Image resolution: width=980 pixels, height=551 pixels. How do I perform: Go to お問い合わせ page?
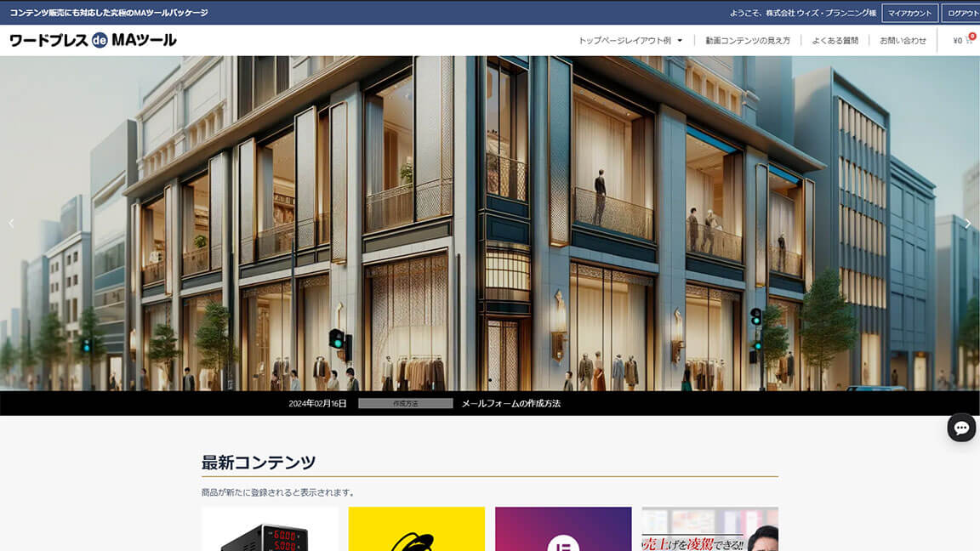pyautogui.click(x=903, y=41)
